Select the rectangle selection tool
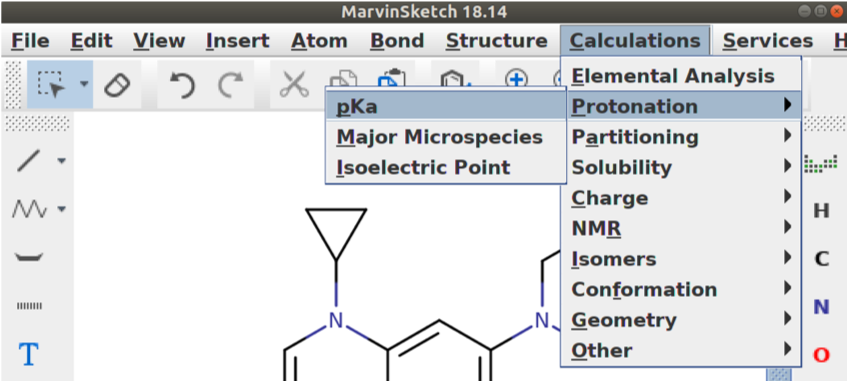This screenshot has height=381, width=847. (x=52, y=84)
